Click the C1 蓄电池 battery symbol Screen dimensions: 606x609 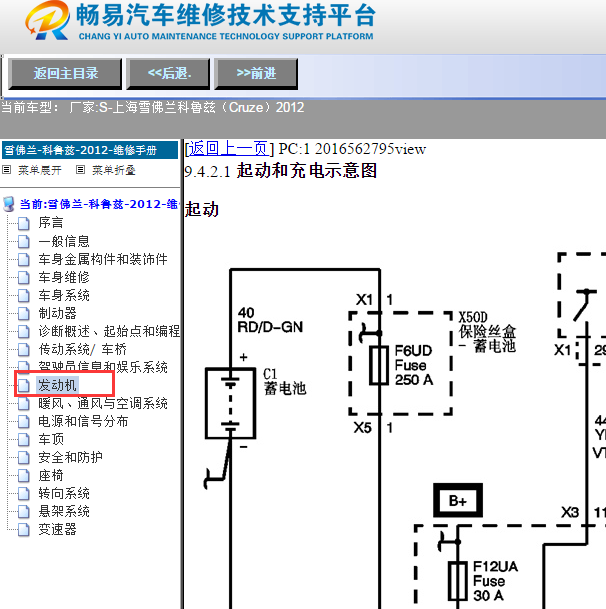[x=230, y=403]
